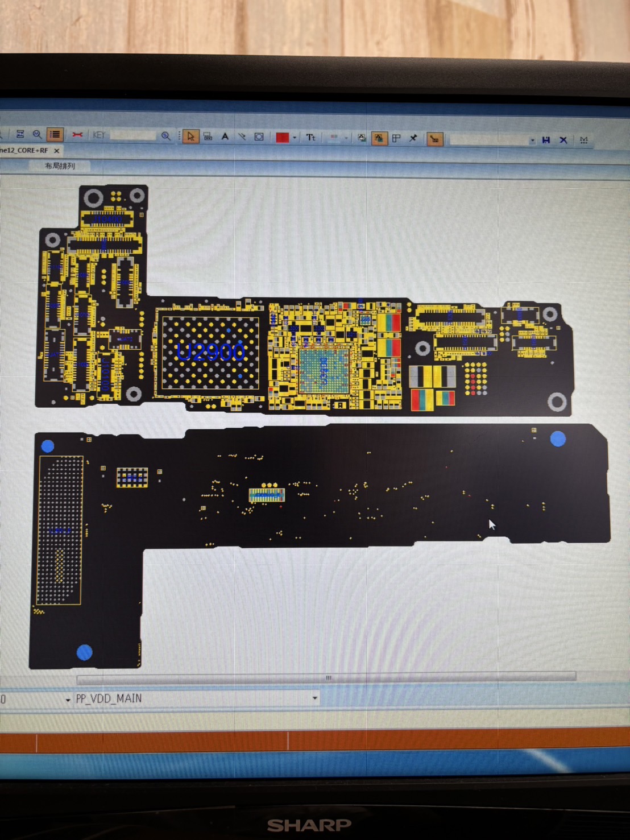Click the pushpin icon
Screen dimensions: 630x840
pos(413,138)
